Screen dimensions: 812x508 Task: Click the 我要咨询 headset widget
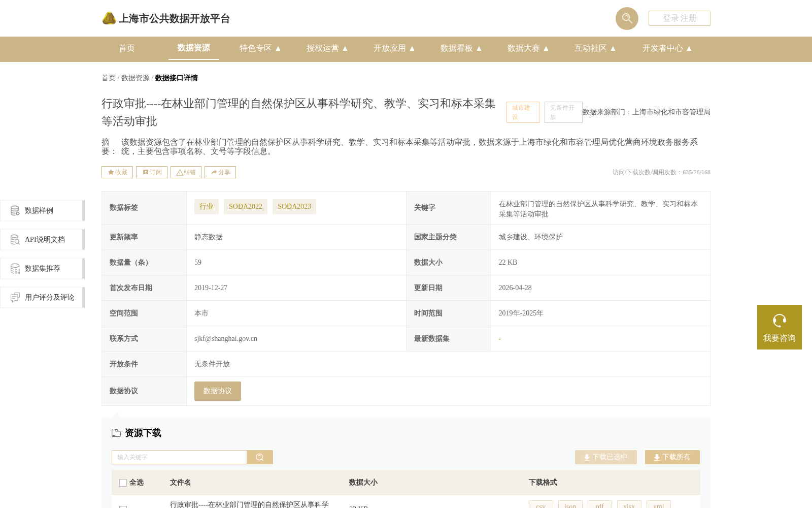click(x=780, y=327)
